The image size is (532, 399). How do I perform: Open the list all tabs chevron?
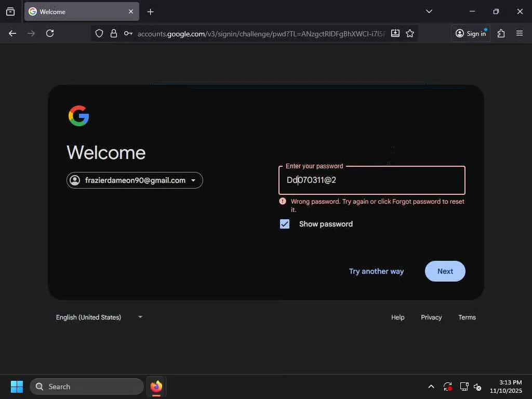pos(429,11)
